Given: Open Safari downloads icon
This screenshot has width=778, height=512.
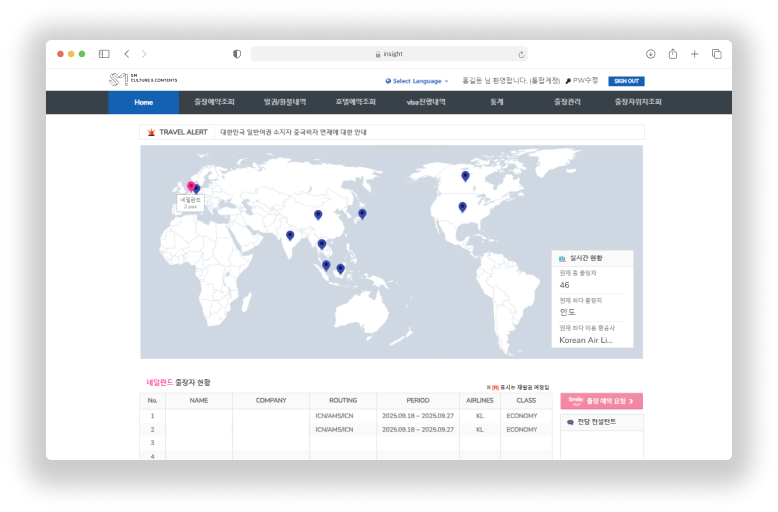Looking at the screenshot, I should coord(650,54).
